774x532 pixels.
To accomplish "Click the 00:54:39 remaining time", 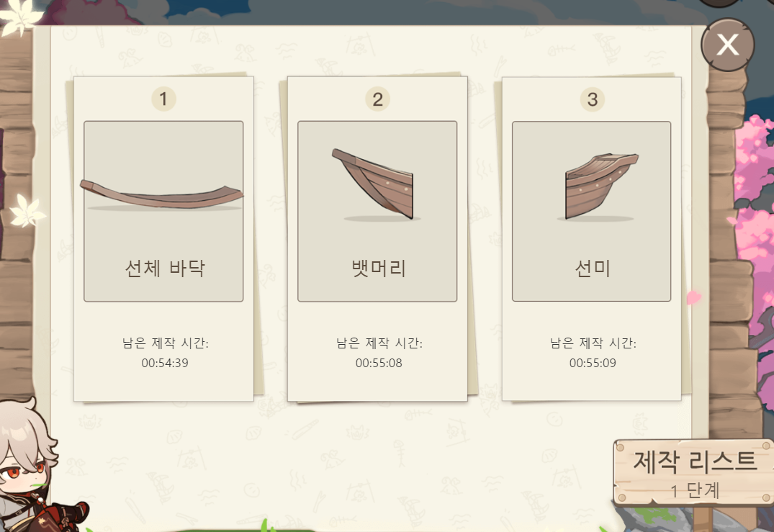I will click(x=165, y=364).
